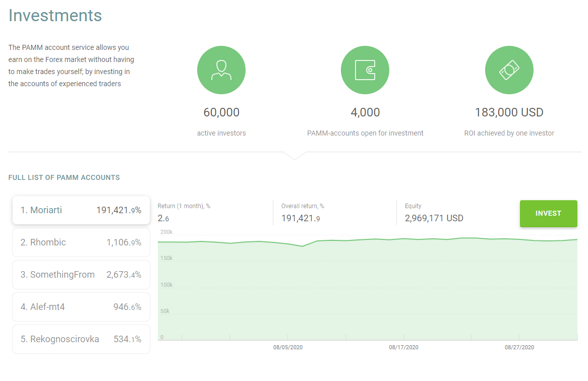Image resolution: width=588 pixels, height=381 pixels.
Task: Click the 183,000 USD ROI figure
Action: pos(509,112)
